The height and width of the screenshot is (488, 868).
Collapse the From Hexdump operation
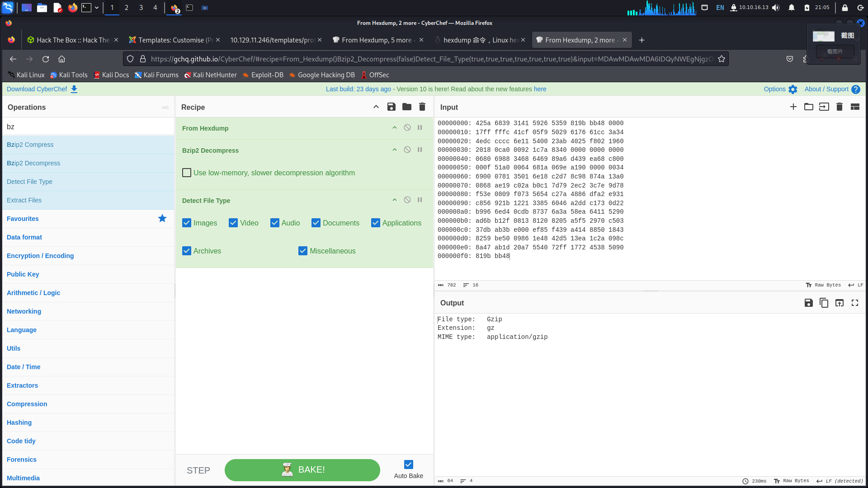(x=395, y=128)
